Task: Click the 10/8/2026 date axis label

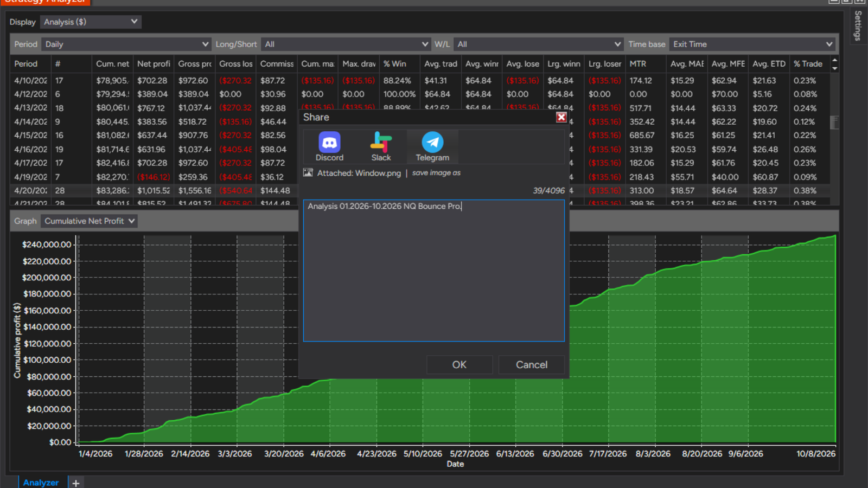Action: (816, 453)
